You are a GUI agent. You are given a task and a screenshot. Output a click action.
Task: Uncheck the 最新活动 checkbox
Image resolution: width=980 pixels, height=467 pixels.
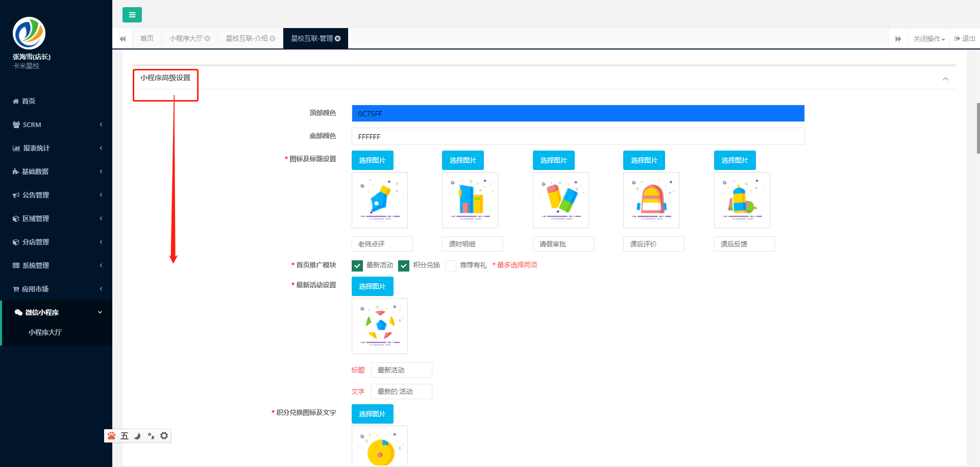(x=357, y=265)
